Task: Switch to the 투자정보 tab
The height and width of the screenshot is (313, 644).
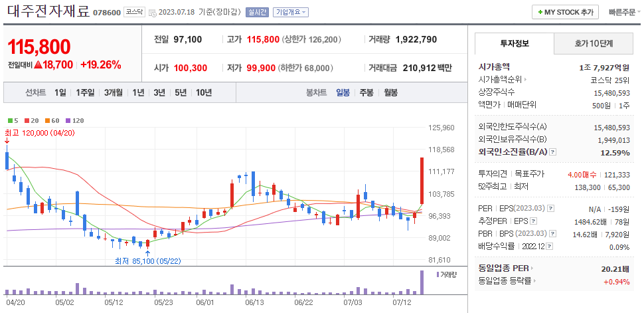Action: [515, 44]
